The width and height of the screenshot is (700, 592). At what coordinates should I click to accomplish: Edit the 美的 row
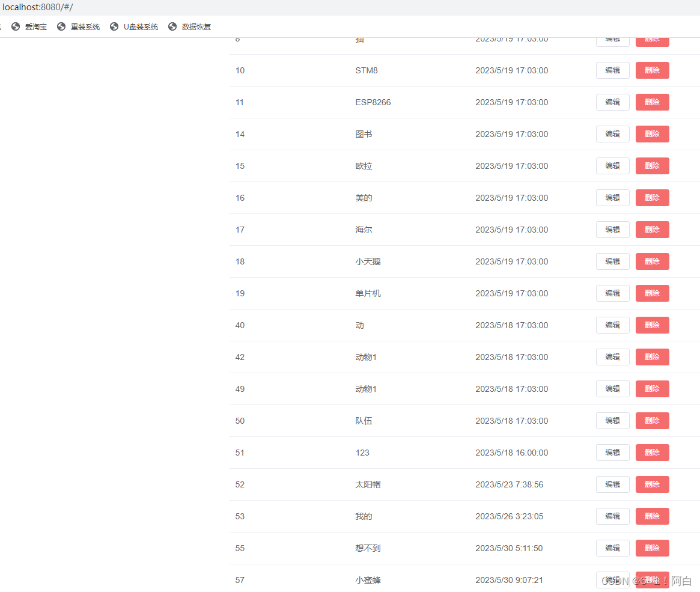point(612,198)
